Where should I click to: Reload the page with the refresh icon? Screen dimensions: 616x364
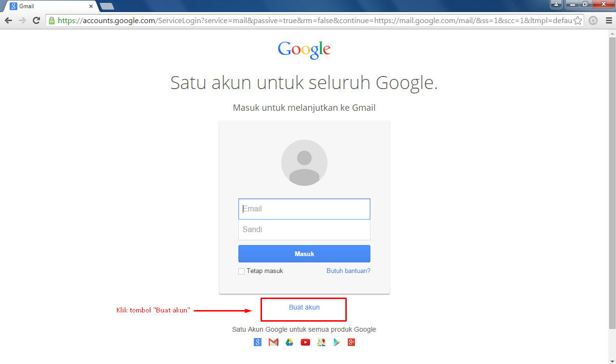tap(36, 21)
